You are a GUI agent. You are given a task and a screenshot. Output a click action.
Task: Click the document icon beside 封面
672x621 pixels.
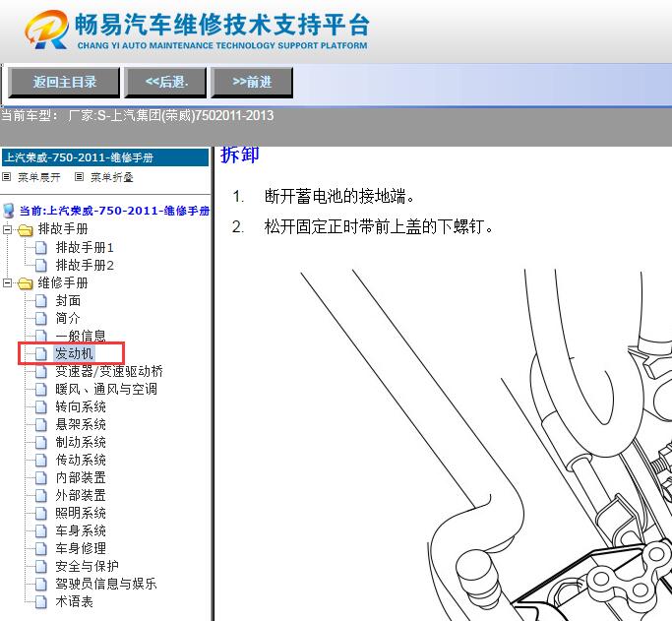pos(41,301)
